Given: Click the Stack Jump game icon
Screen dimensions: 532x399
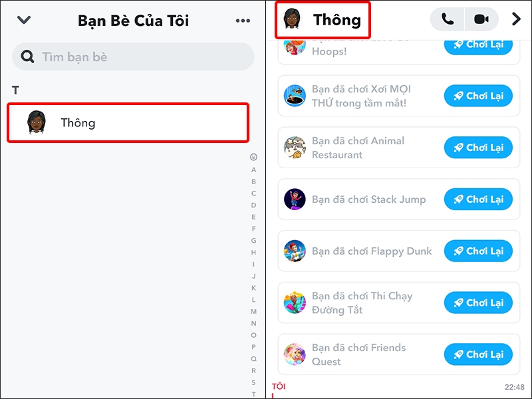Looking at the screenshot, I should click(x=295, y=199).
